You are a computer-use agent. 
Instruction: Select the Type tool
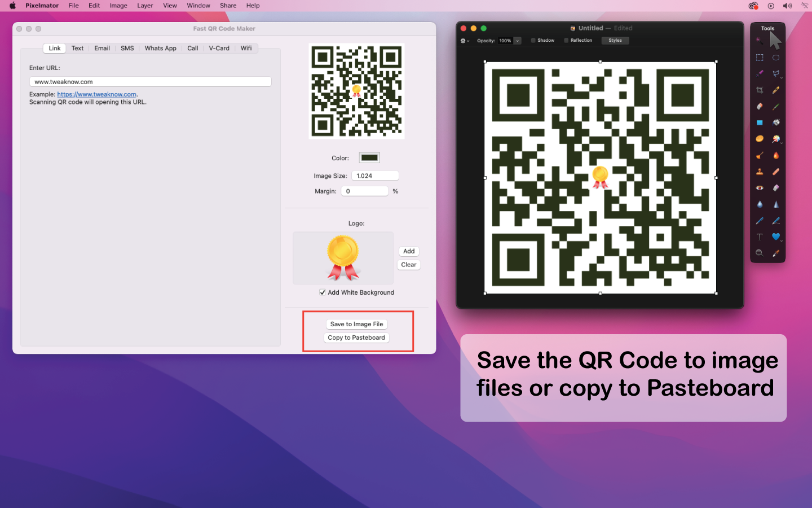[760, 237]
